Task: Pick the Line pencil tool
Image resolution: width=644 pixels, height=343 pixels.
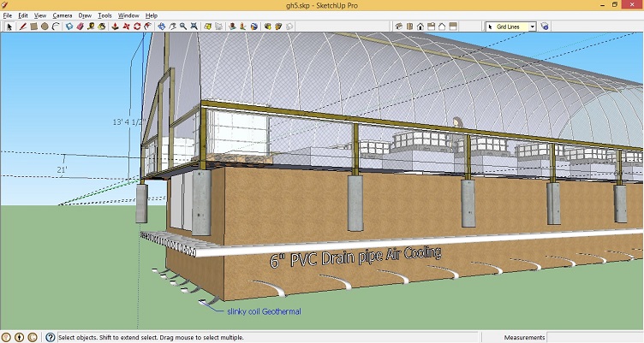Action: pos(21,27)
